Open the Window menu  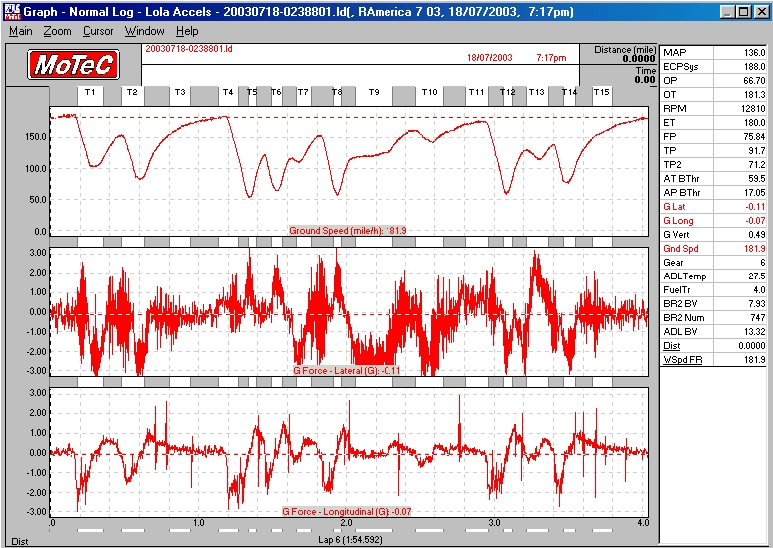(x=145, y=31)
